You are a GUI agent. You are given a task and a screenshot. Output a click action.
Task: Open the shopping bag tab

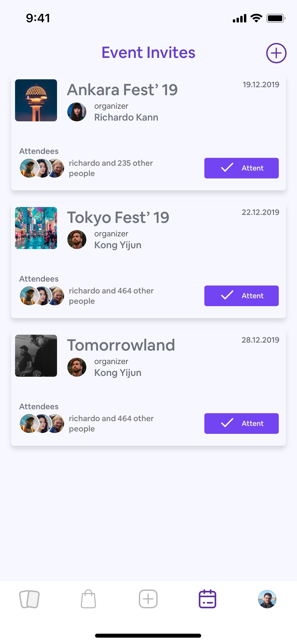[88, 599]
